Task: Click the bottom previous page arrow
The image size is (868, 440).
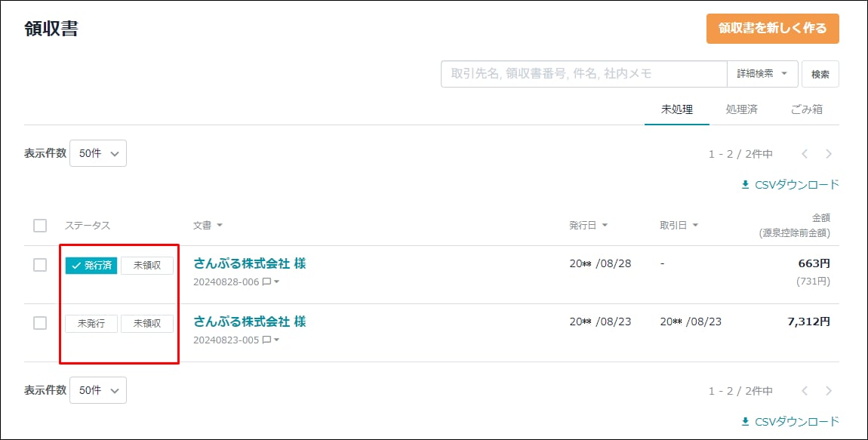Action: pos(805,391)
